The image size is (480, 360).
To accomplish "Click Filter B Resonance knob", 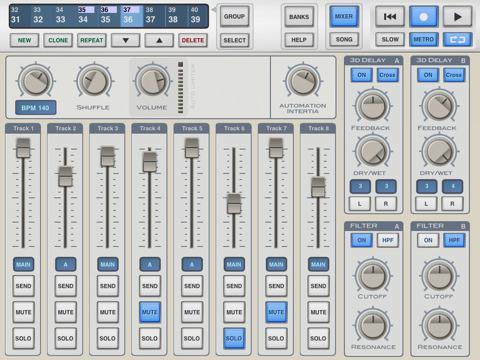I will (439, 326).
